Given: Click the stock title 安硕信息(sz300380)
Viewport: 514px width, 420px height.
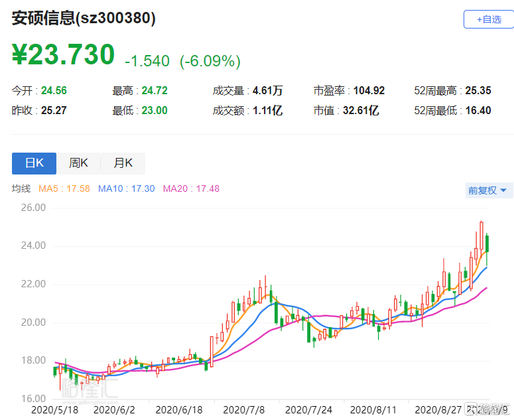Looking at the screenshot, I should coord(84,18).
